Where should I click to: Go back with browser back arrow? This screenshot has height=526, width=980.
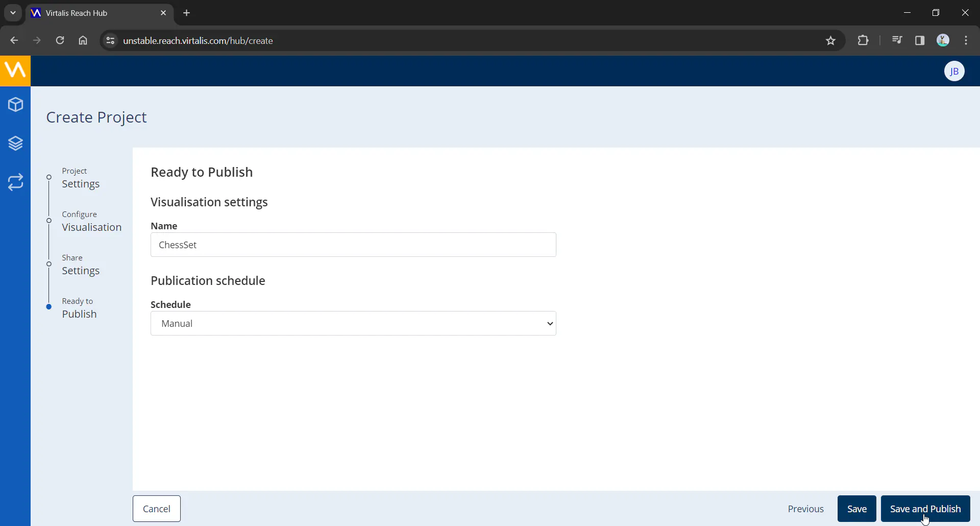click(x=14, y=40)
